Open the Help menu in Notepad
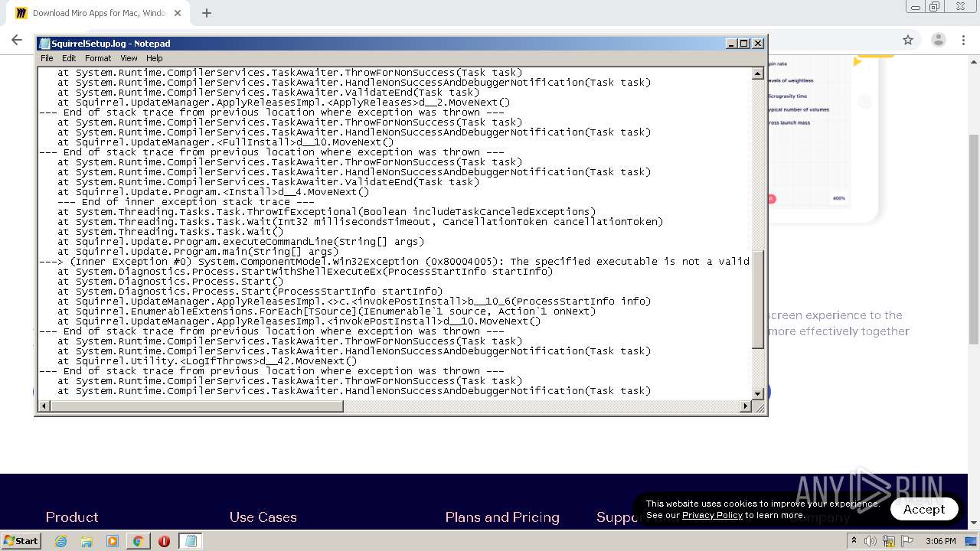The height and width of the screenshot is (551, 980). click(x=154, y=58)
